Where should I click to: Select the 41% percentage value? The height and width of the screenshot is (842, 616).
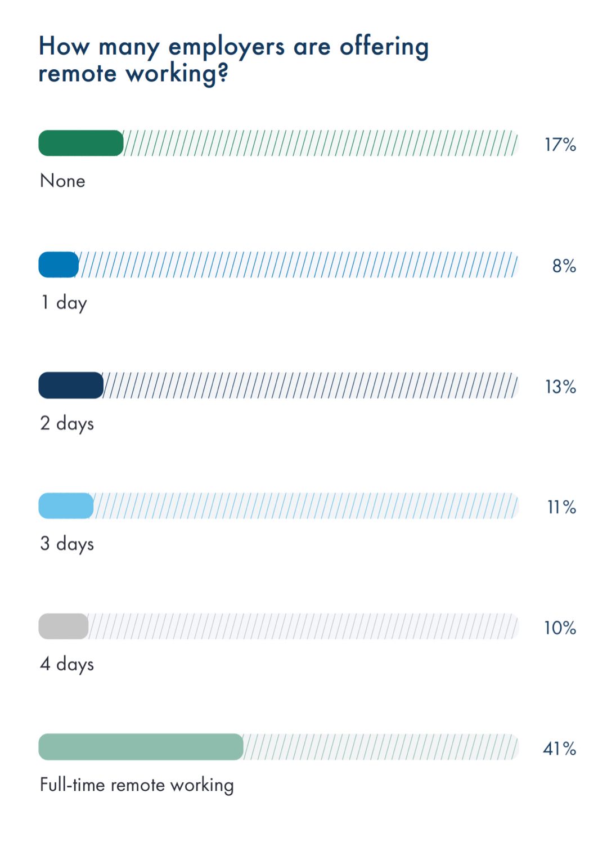click(x=560, y=749)
